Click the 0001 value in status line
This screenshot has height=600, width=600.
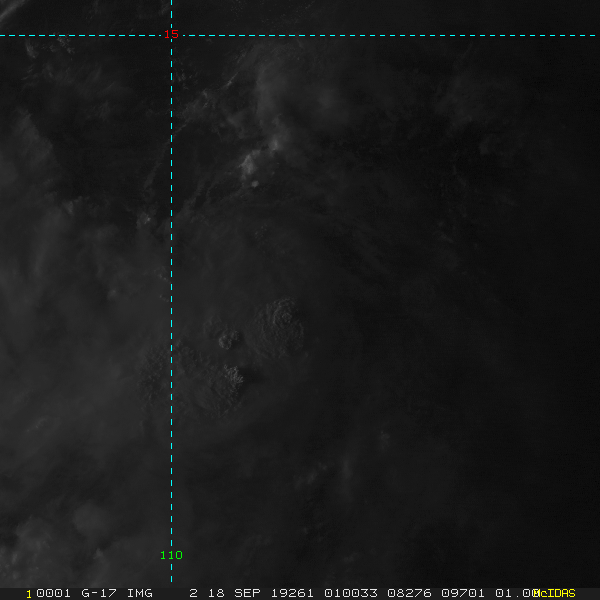click(53, 593)
